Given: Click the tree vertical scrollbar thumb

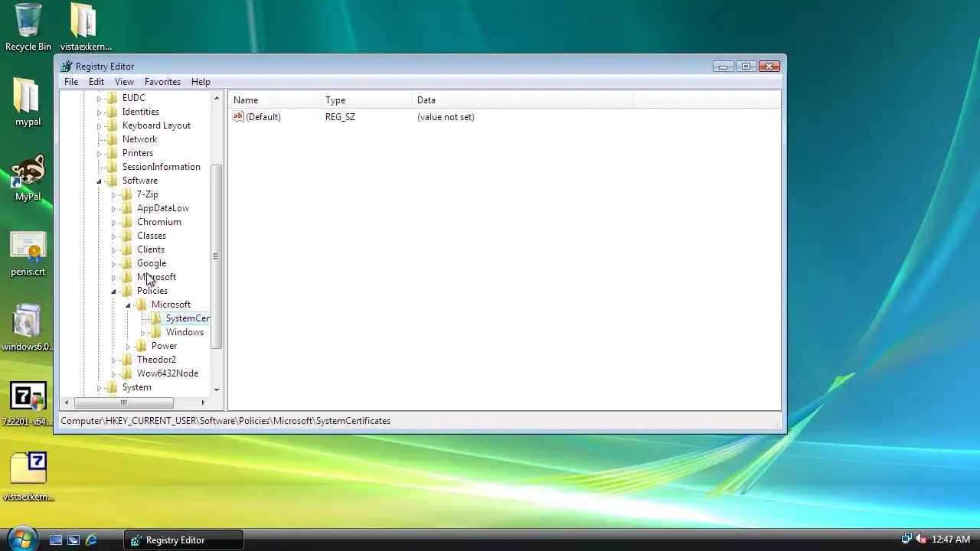Looking at the screenshot, I should [217, 256].
